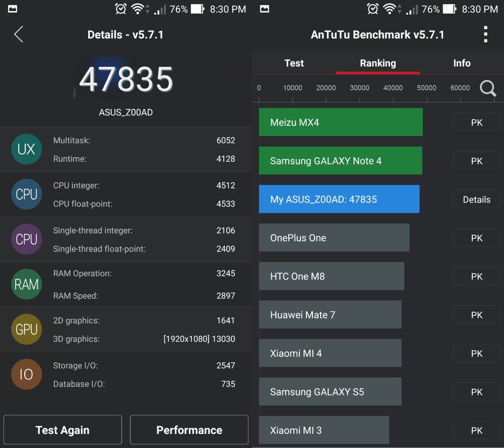This screenshot has height=448, width=504.
Task: Select the Samsung GALAXY Note 4 bar
Action: [340, 161]
